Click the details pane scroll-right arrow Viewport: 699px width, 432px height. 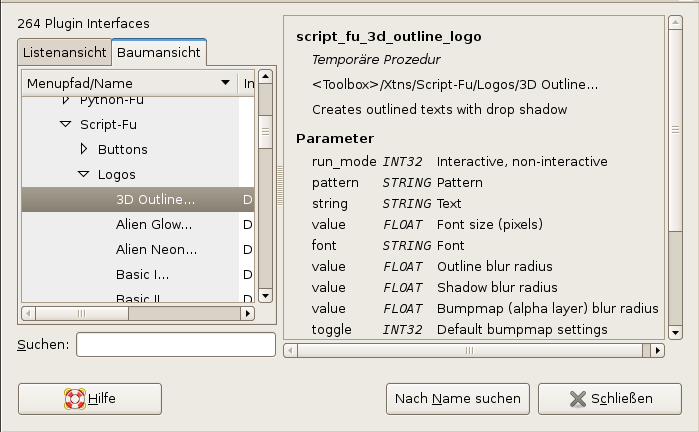658,350
